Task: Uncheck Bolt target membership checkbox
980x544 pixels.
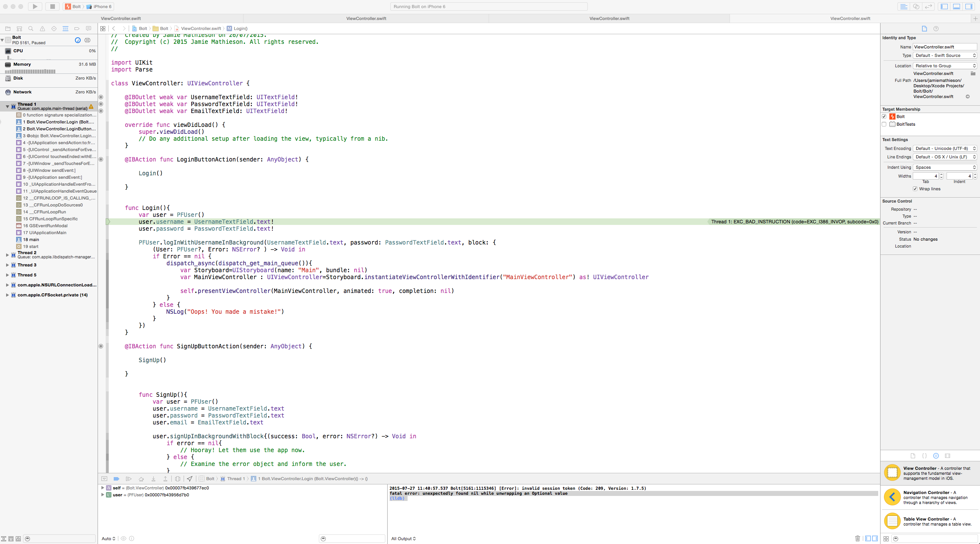Action: coord(884,116)
